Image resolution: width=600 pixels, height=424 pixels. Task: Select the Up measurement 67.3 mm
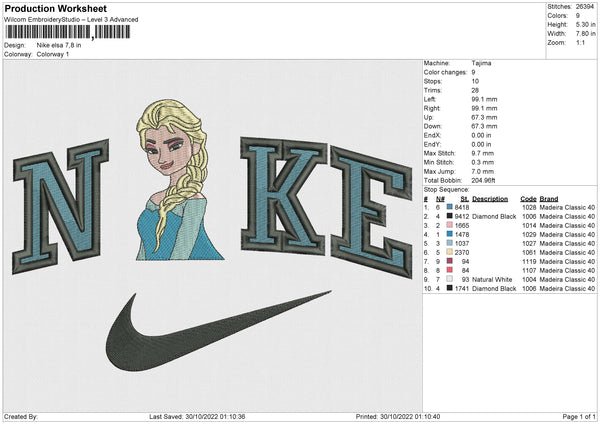pyautogui.click(x=484, y=117)
